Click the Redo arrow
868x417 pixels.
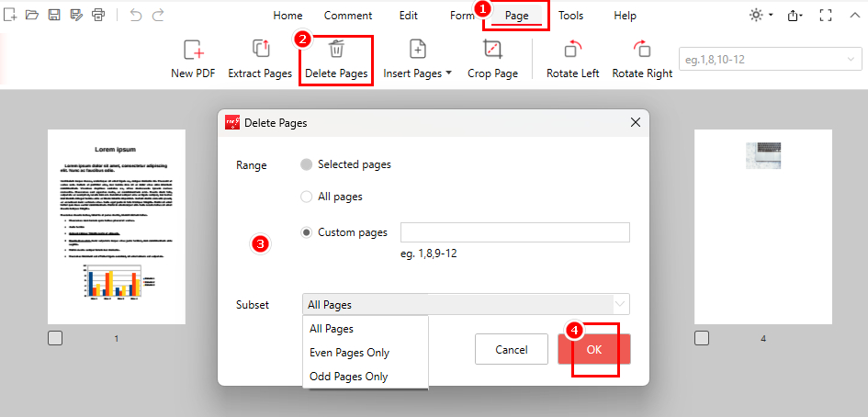point(158,15)
